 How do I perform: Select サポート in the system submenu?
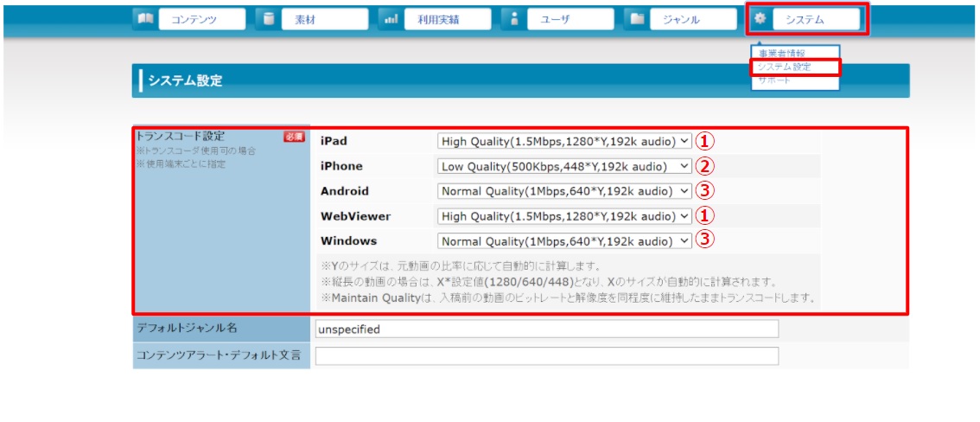coord(774,80)
